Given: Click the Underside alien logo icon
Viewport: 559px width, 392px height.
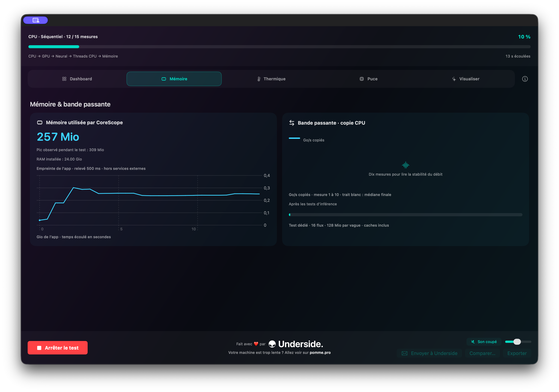Looking at the screenshot, I should 272,344.
